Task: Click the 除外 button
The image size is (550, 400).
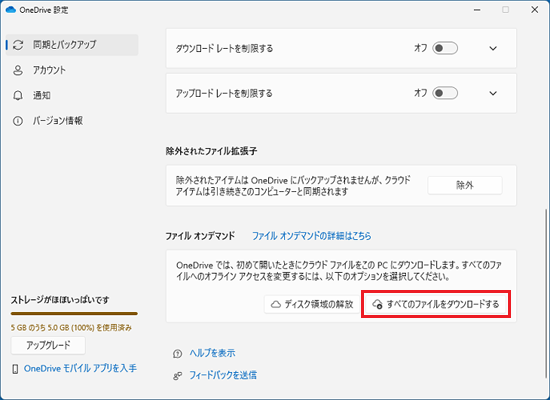Action: point(465,185)
